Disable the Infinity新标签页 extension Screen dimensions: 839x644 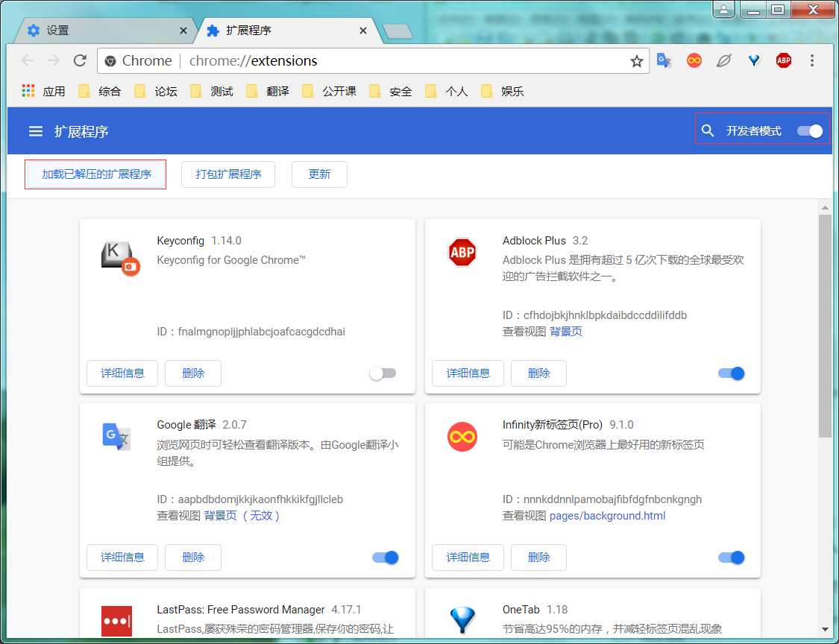point(732,558)
